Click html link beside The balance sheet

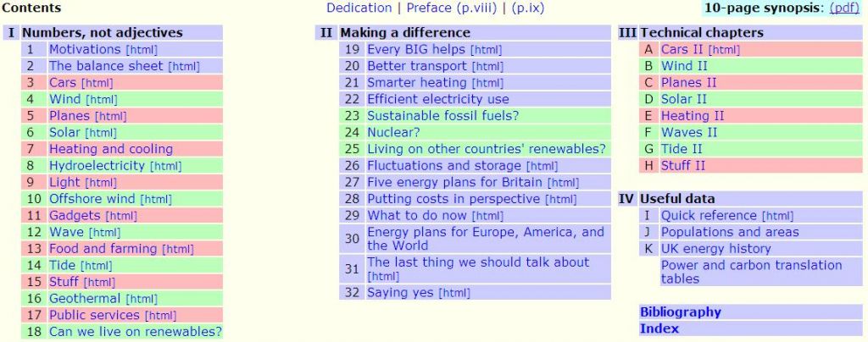click(184, 67)
